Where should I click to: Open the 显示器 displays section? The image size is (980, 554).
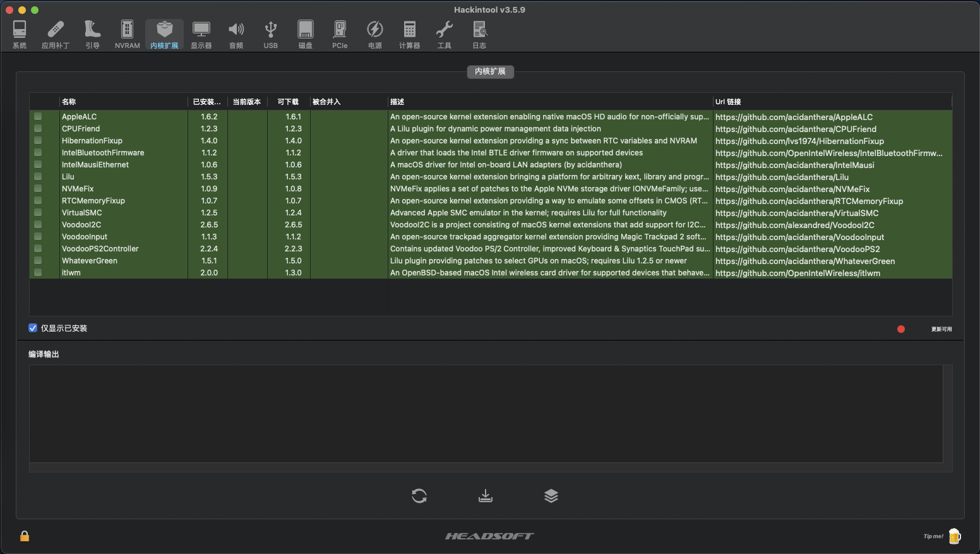pyautogui.click(x=201, y=34)
